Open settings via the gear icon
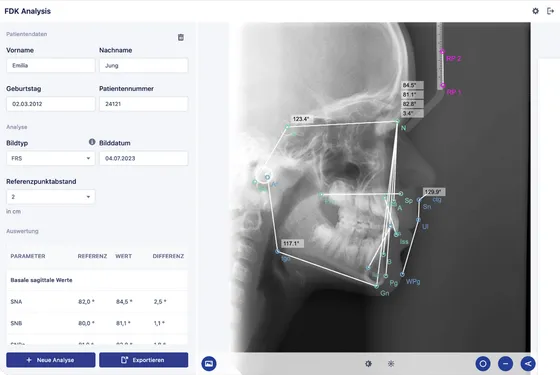The image size is (560, 375). 535,11
